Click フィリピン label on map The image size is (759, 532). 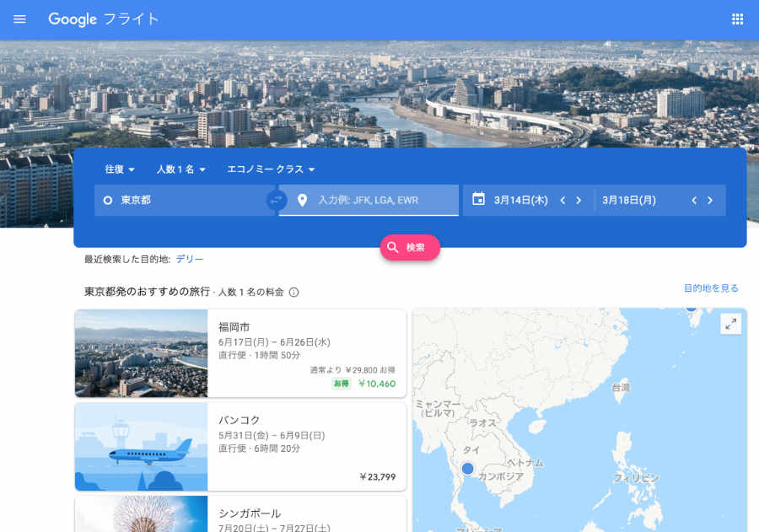[x=636, y=478]
